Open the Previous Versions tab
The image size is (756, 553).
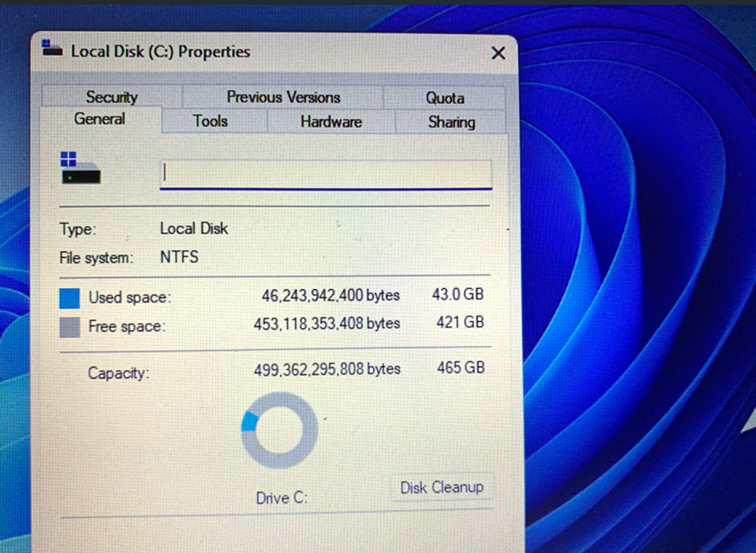click(x=283, y=97)
